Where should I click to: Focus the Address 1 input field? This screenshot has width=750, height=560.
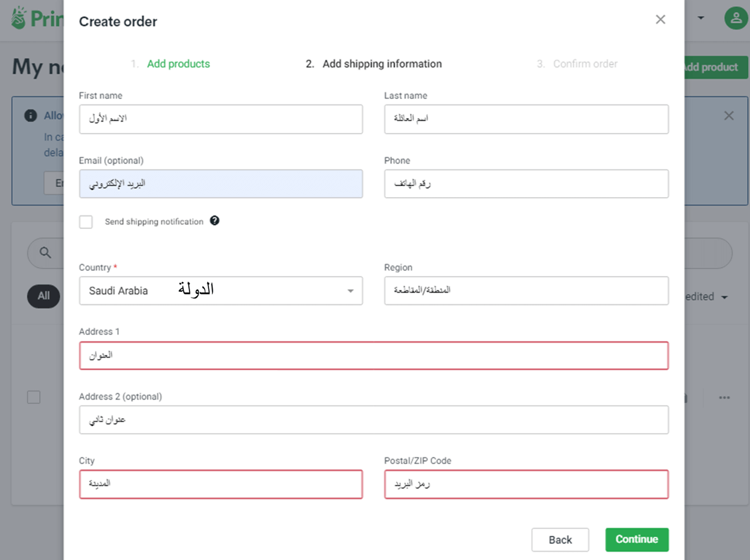coord(374,355)
